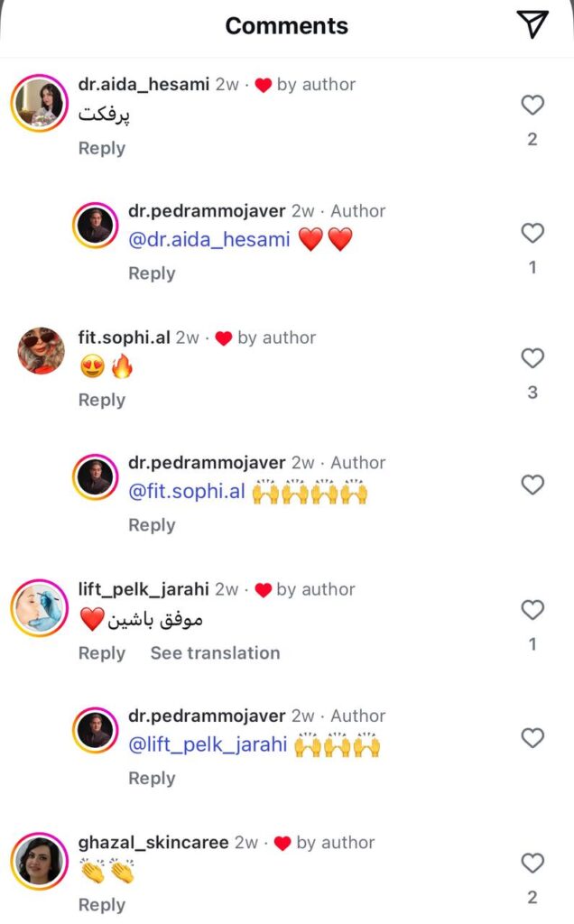Like dr.aida_hesami's comment
The image size is (574, 924).
click(532, 105)
